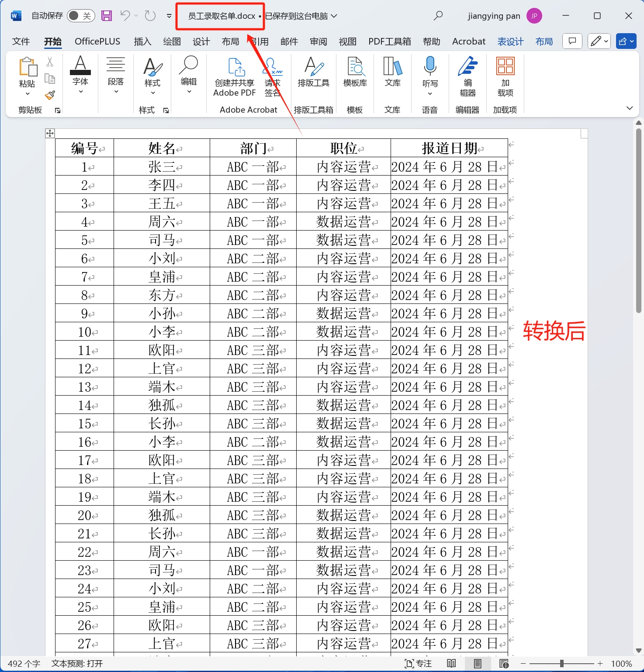Open the 文件 menu
Viewport: 644px width, 672px height.
(21, 41)
